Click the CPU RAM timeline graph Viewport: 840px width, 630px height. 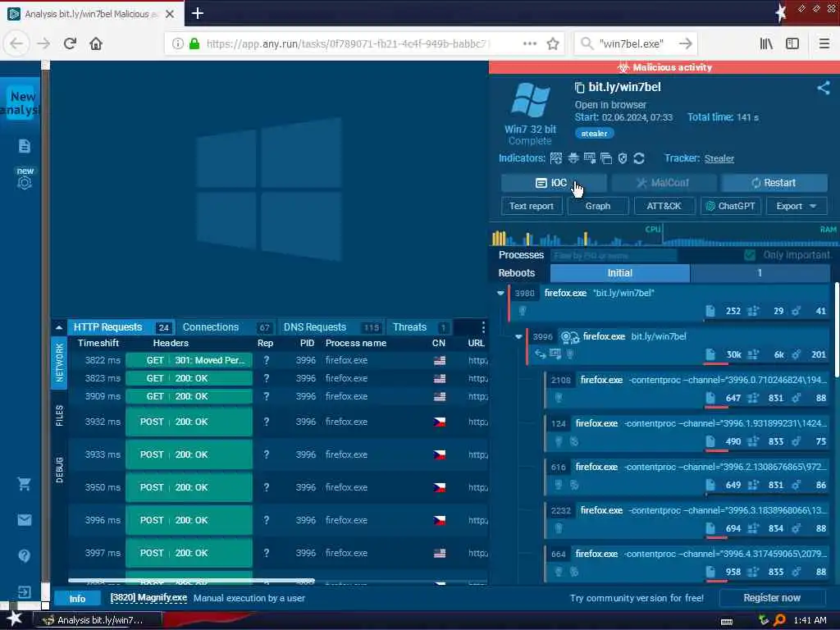pyautogui.click(x=664, y=235)
